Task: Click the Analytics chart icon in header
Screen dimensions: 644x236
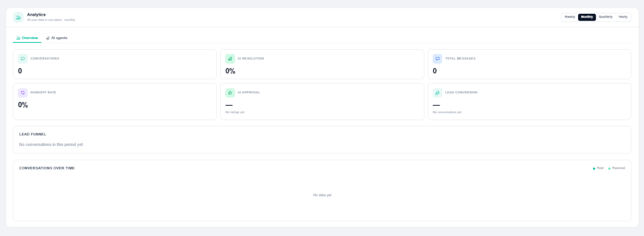Action: pos(18,17)
